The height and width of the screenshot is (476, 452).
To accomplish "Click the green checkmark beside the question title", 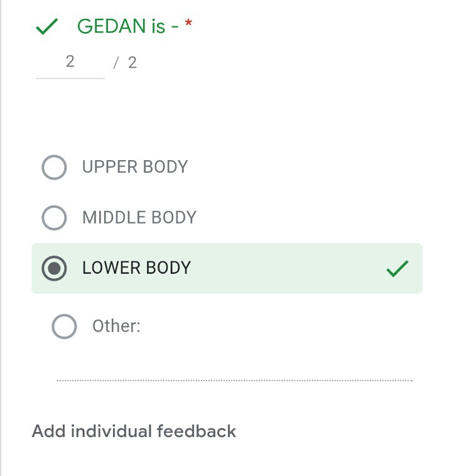I will 47,26.
